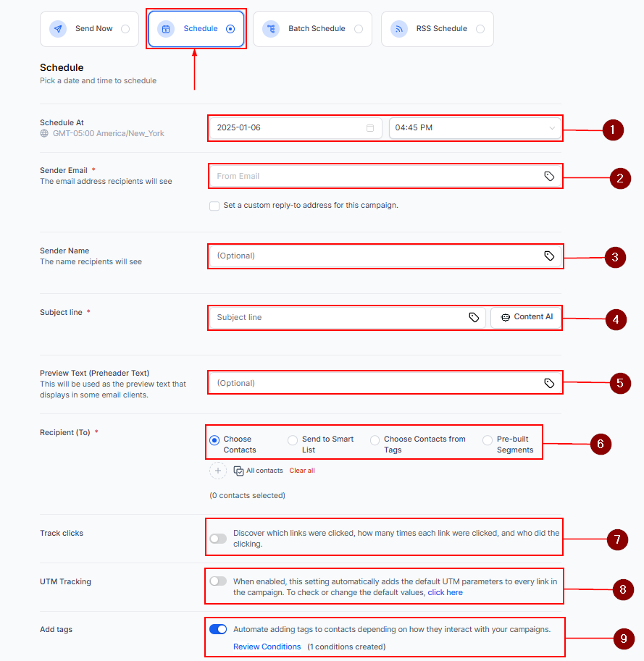Check the custom reply-to address checkbox
644x661 pixels.
pyautogui.click(x=214, y=206)
